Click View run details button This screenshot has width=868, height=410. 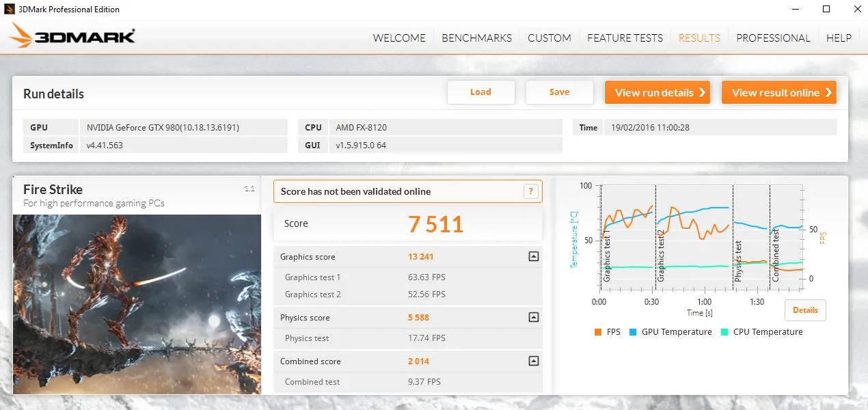tap(657, 93)
